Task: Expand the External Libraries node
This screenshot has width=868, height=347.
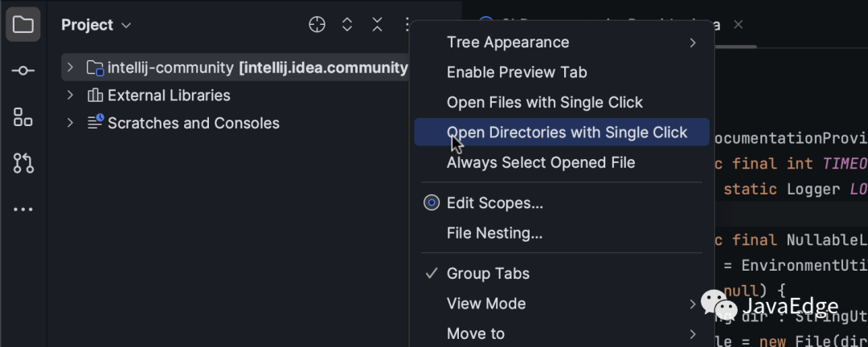Action: point(70,96)
